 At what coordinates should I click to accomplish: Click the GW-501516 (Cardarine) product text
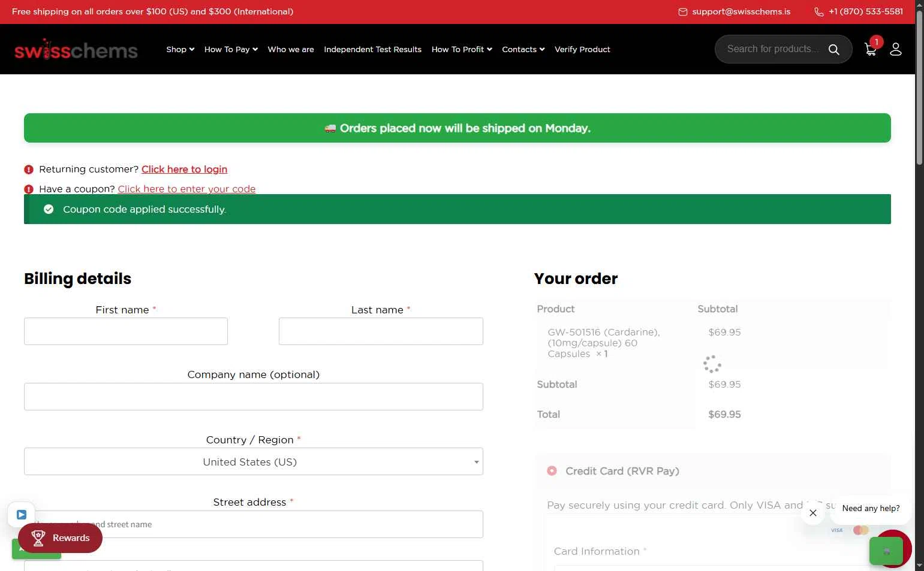tap(604, 343)
